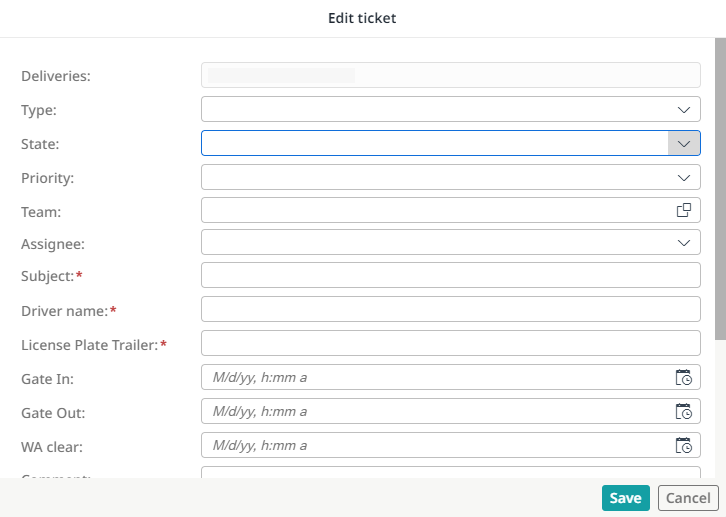The height and width of the screenshot is (517, 726).
Task: Open the WA clear date-time picker icon
Action: point(683,445)
